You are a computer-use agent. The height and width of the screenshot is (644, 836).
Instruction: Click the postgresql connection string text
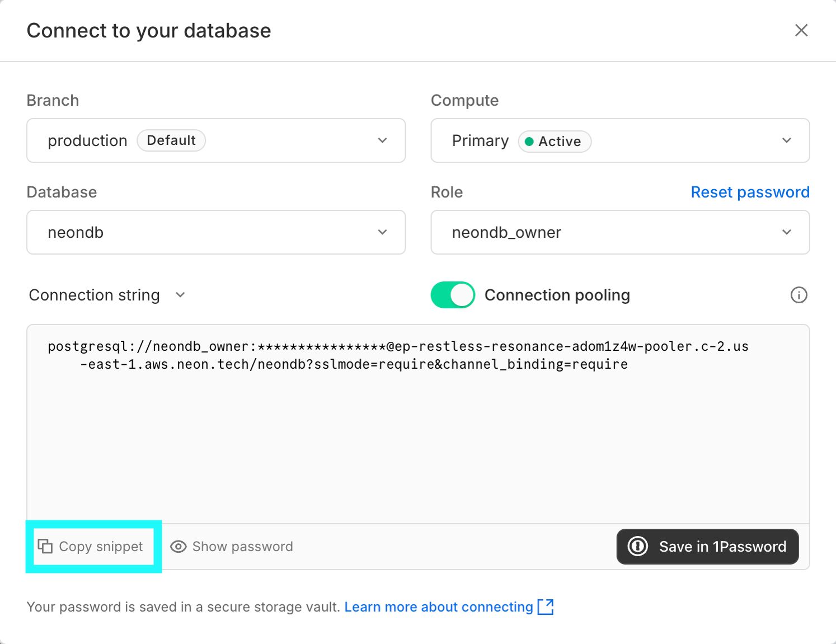point(398,355)
